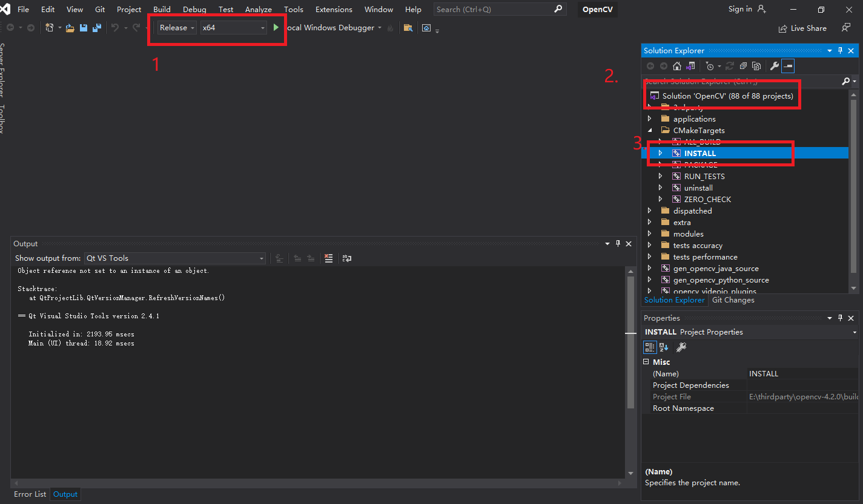Click the Solution Explorer Home icon
The image size is (863, 504).
click(677, 66)
